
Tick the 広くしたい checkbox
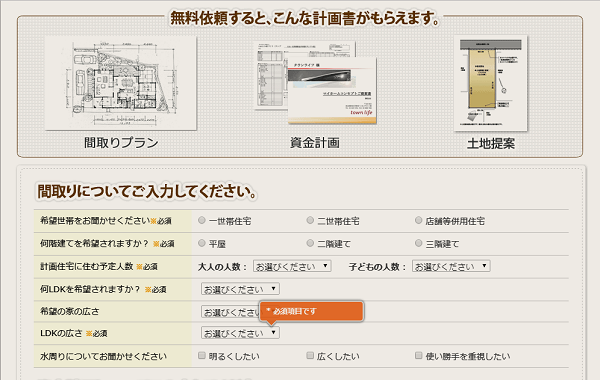310,356
